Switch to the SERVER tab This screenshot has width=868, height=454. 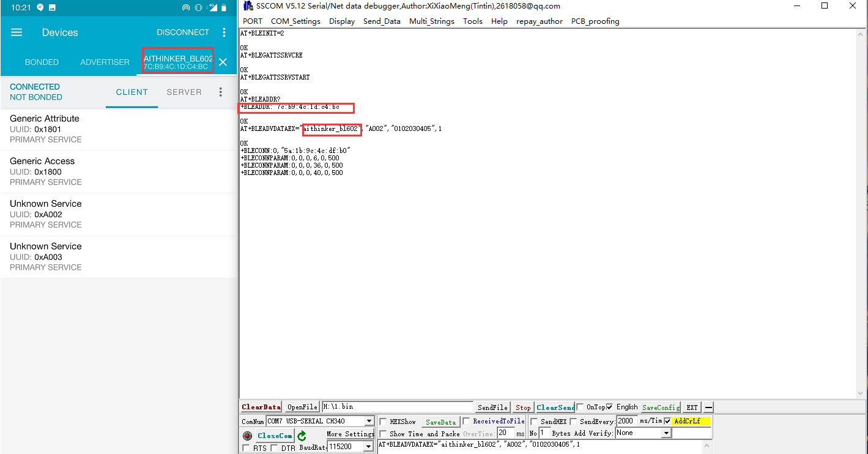click(x=184, y=92)
